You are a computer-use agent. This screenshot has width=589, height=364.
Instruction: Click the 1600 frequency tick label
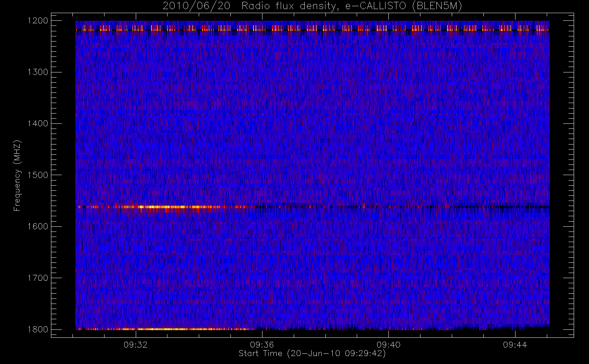[x=38, y=226]
